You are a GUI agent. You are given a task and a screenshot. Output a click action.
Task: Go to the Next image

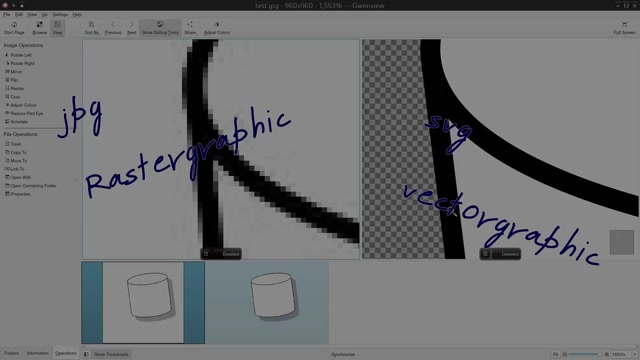(131, 28)
